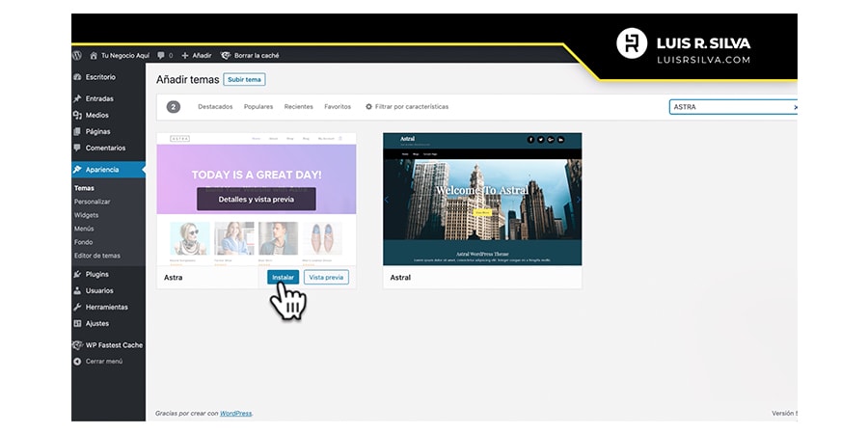Screen dimensions: 868x434
Task: Open the Fondo submenu item
Action: pos(84,242)
